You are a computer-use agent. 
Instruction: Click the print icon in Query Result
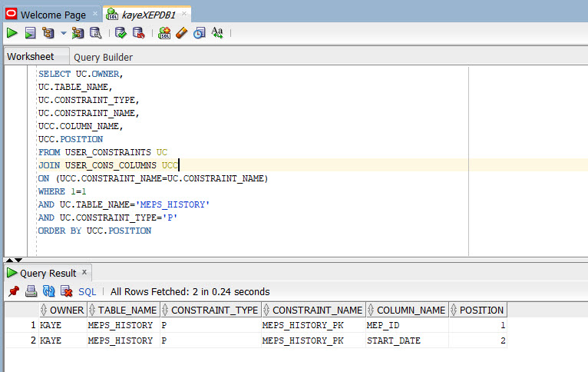click(31, 291)
